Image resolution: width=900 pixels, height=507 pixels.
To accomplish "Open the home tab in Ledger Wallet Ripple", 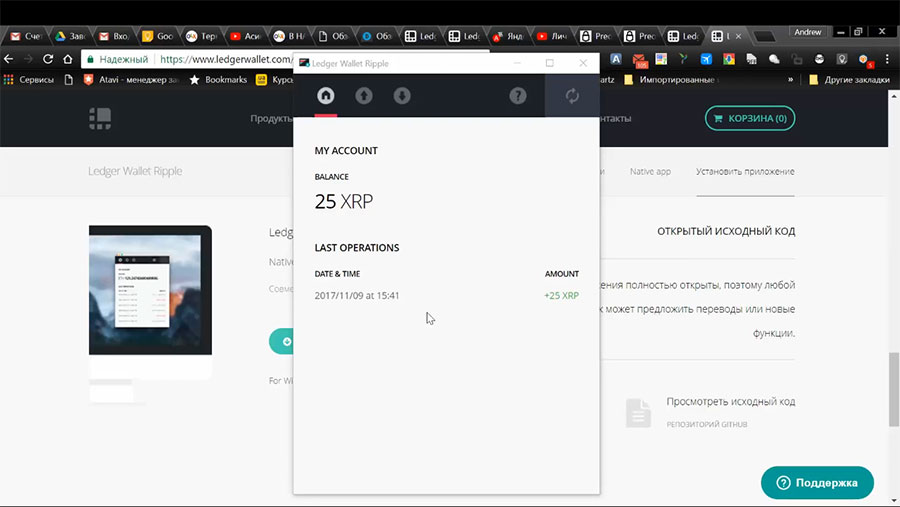I will pyautogui.click(x=325, y=96).
